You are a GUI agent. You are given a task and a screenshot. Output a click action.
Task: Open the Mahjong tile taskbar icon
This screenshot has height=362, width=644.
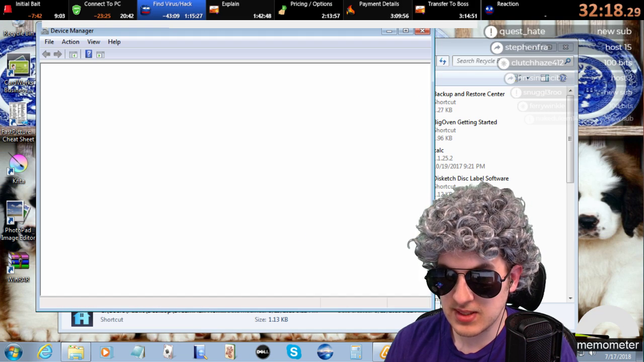[230, 352]
